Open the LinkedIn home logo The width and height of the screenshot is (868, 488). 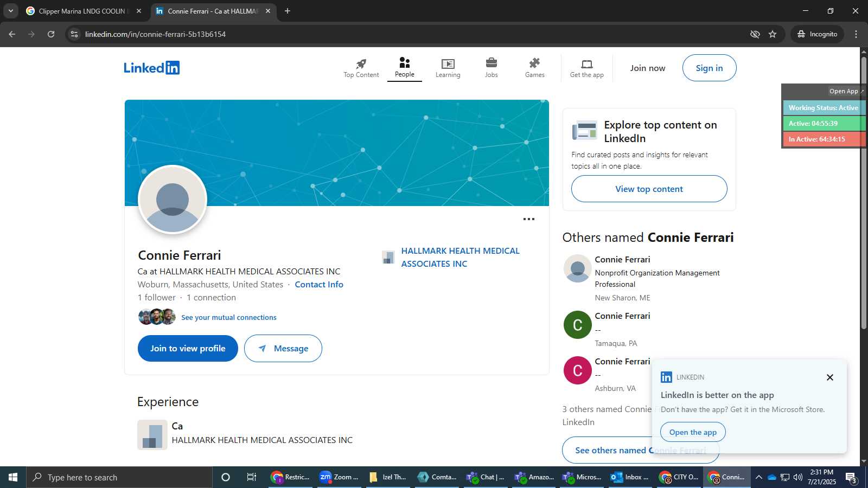point(151,68)
